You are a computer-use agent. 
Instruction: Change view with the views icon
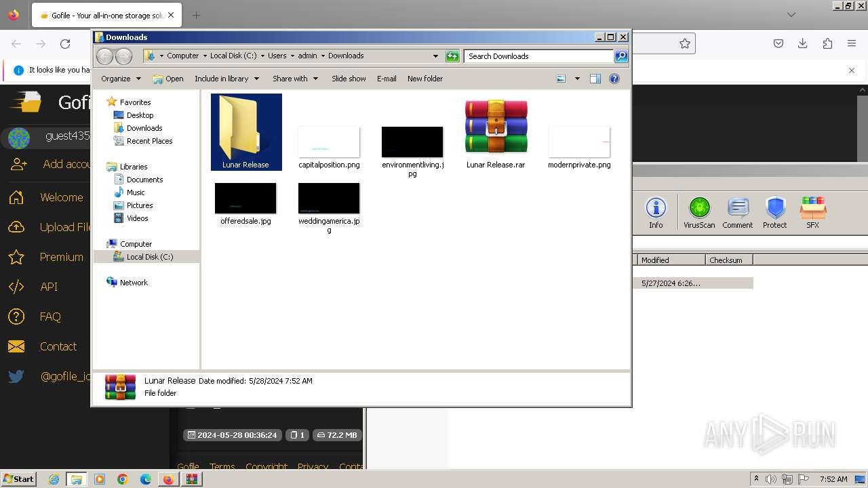pyautogui.click(x=561, y=79)
